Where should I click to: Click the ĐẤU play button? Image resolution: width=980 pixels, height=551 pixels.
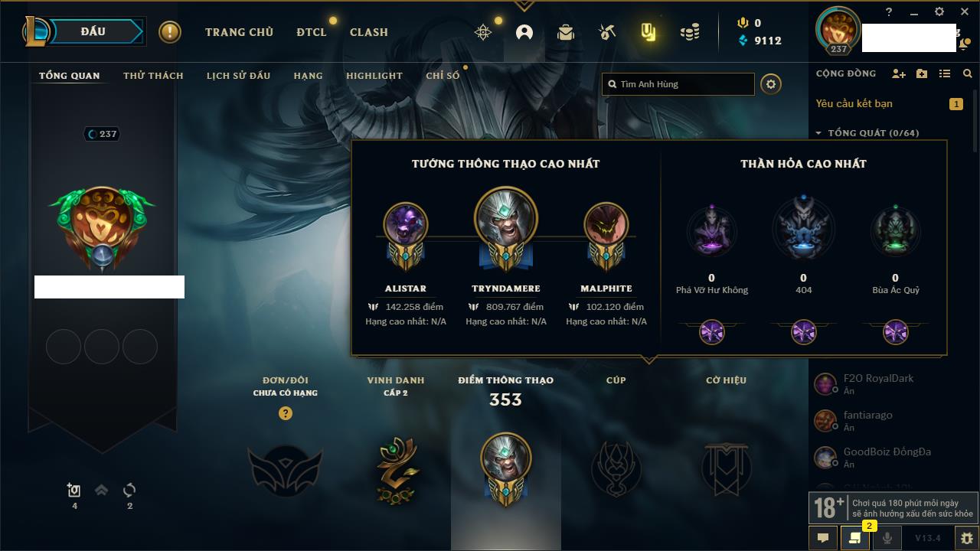coord(93,31)
